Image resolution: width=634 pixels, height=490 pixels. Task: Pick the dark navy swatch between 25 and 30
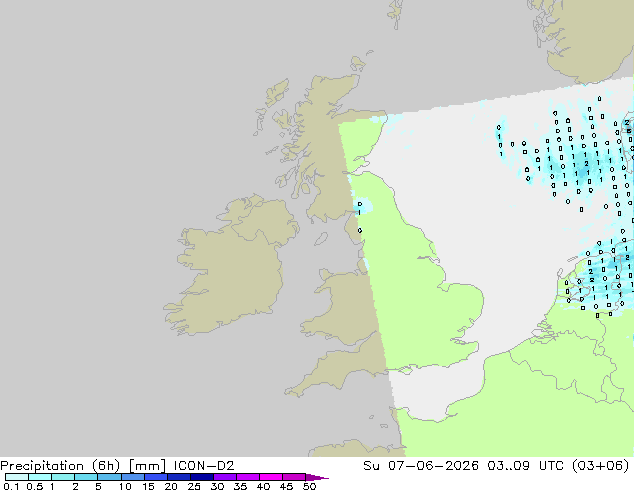(202, 477)
